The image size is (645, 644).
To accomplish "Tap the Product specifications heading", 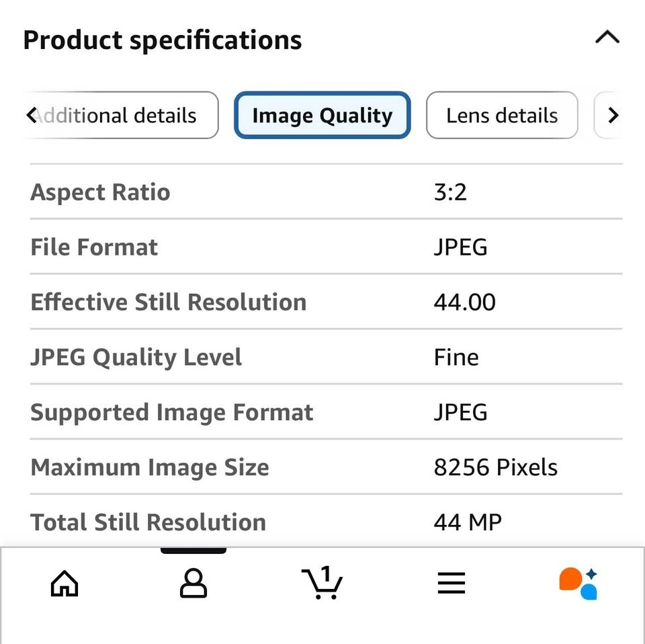I will (x=163, y=40).
